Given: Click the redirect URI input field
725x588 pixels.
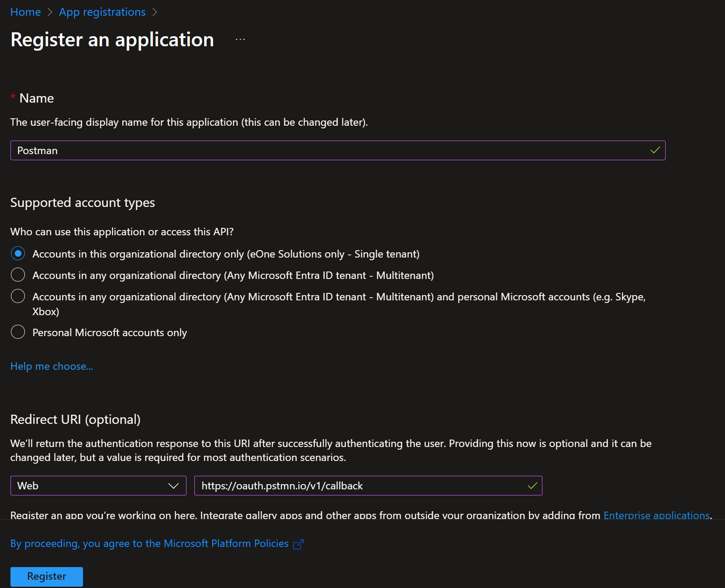Looking at the screenshot, I should (x=368, y=485).
